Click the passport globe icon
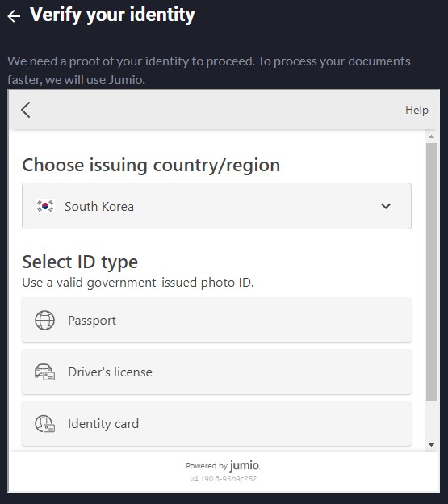The image size is (448, 504). pos(44,320)
